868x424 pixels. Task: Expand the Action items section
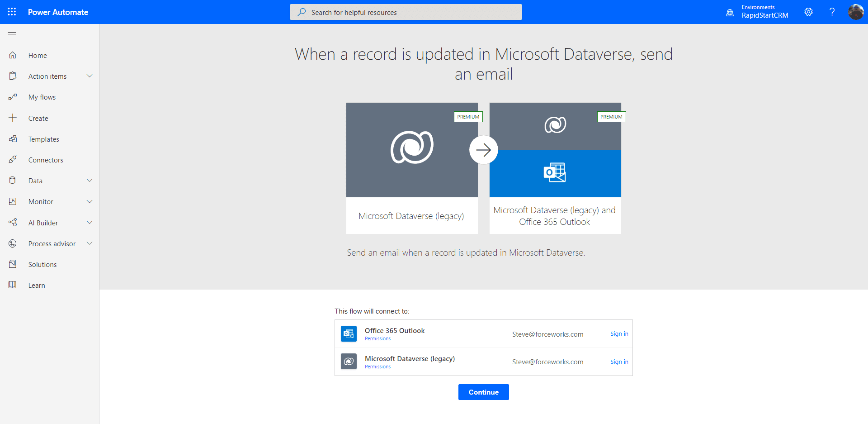[x=90, y=76]
